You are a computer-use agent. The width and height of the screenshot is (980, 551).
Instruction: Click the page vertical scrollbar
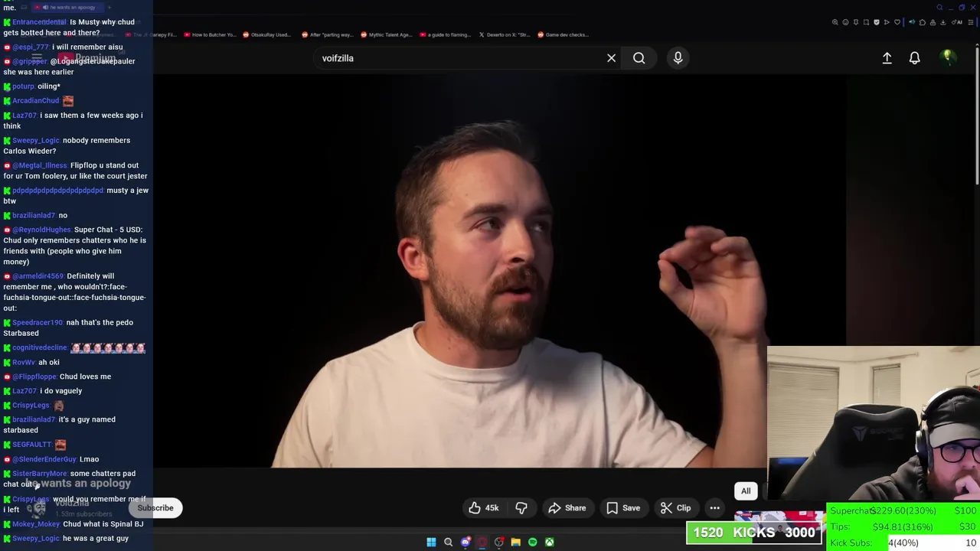(x=977, y=115)
